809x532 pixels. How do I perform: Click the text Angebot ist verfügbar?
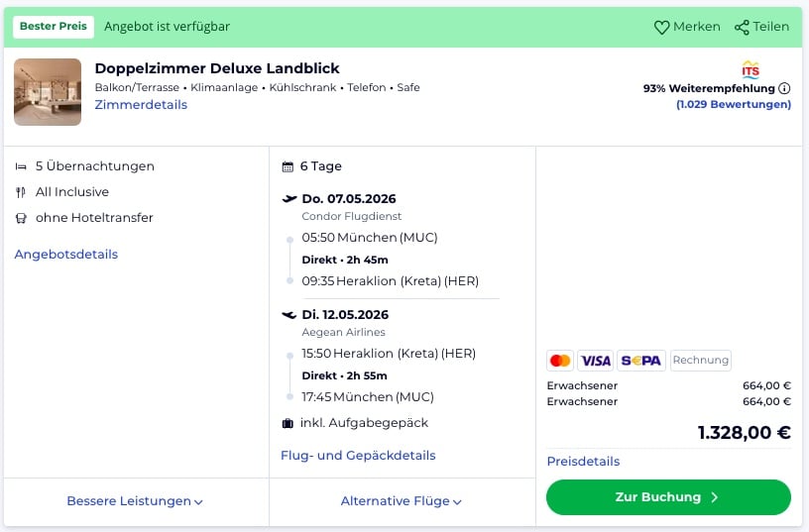[x=168, y=27]
